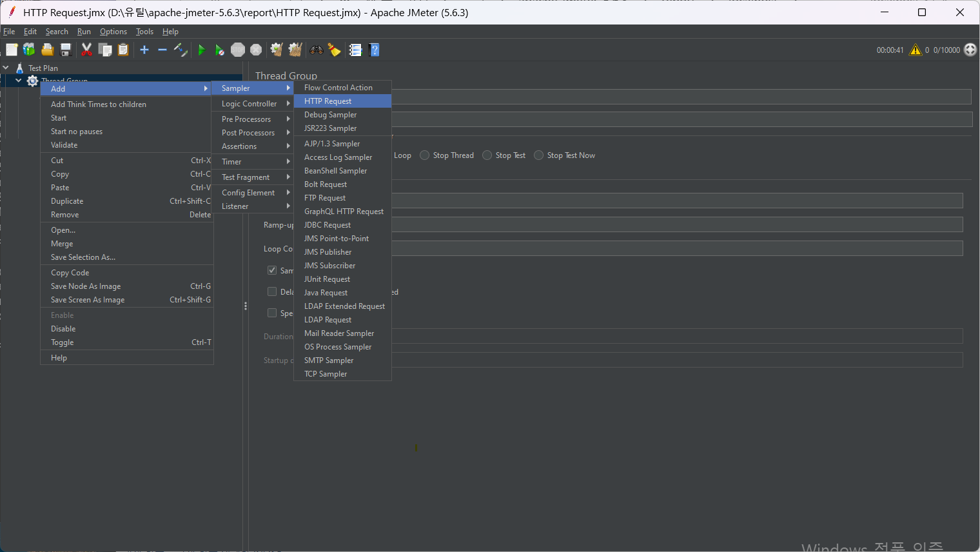Open the Tools menu
The width and height of the screenshot is (980, 552).
[x=144, y=32]
